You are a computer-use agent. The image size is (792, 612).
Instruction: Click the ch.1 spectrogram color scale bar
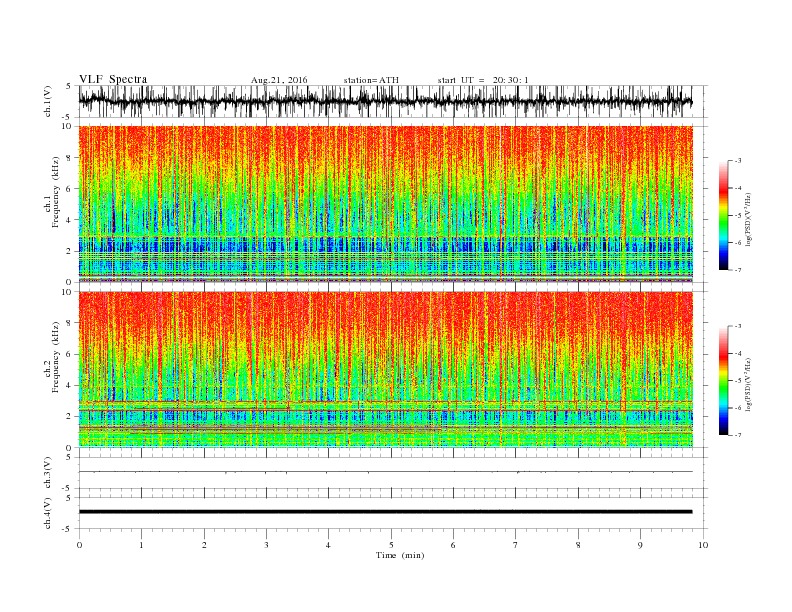pyautogui.click(x=723, y=215)
